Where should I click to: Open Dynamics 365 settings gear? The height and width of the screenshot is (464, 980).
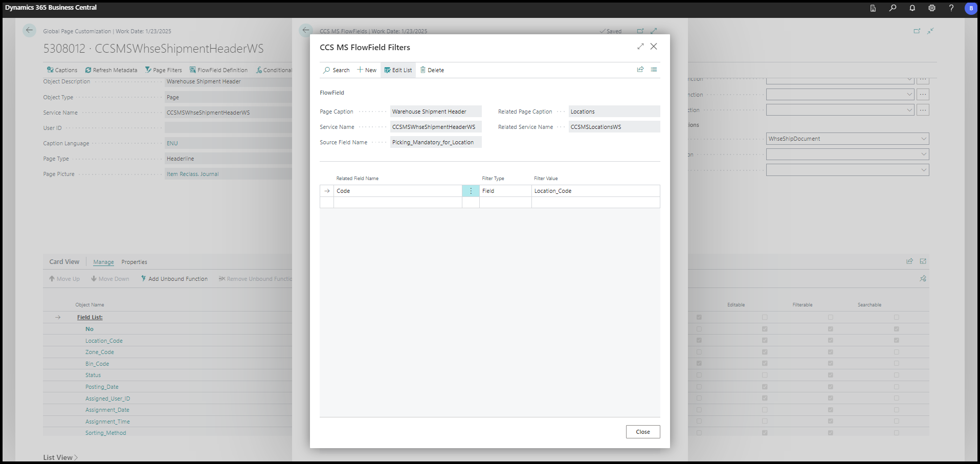(x=931, y=8)
